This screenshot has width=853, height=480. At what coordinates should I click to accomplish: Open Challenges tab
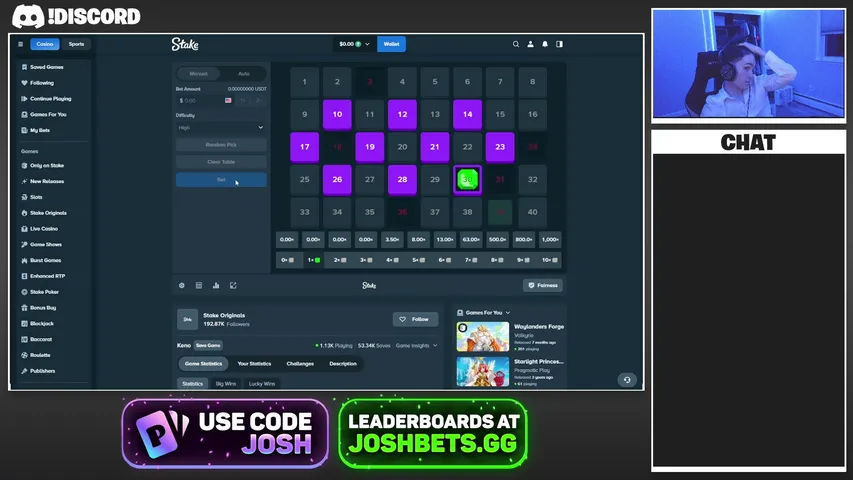click(x=300, y=364)
